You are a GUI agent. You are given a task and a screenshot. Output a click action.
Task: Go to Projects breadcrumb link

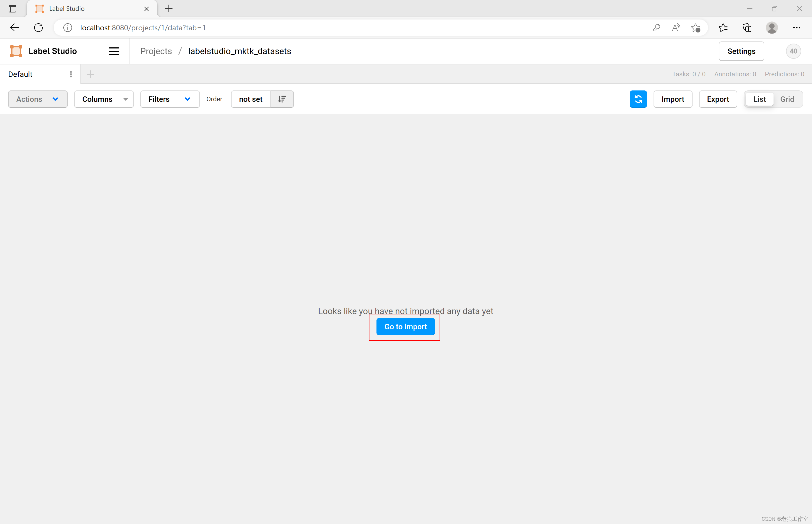(156, 51)
